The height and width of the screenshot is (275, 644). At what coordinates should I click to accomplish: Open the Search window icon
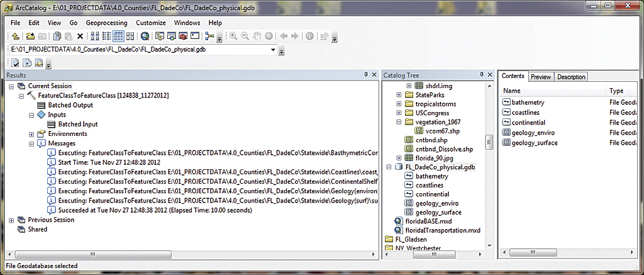pos(172,36)
